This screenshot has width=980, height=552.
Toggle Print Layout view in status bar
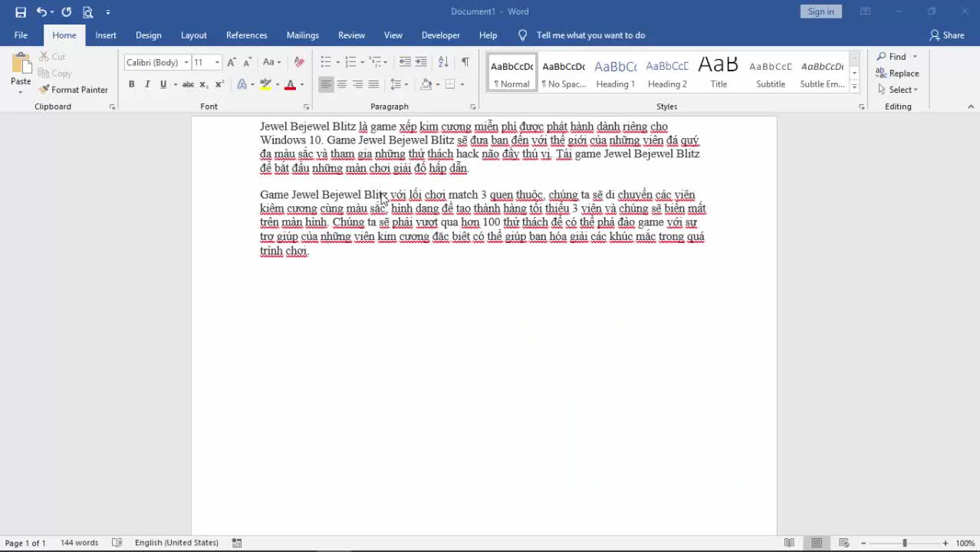[817, 543]
